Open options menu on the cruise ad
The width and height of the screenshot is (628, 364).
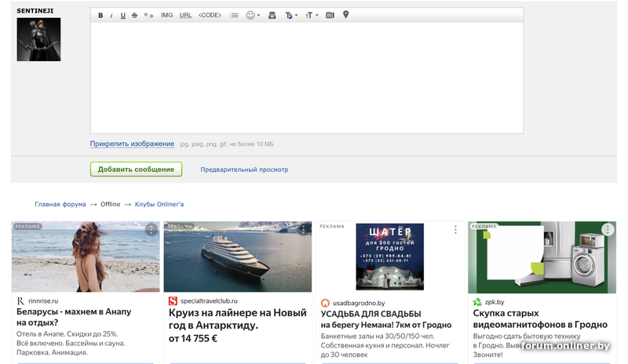click(x=304, y=229)
